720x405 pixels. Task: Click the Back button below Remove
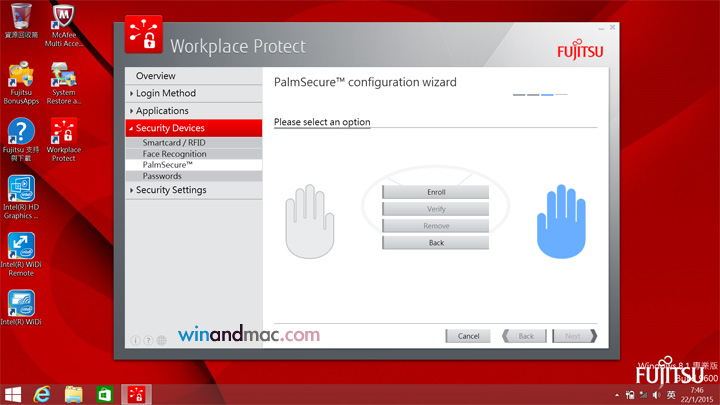(435, 242)
